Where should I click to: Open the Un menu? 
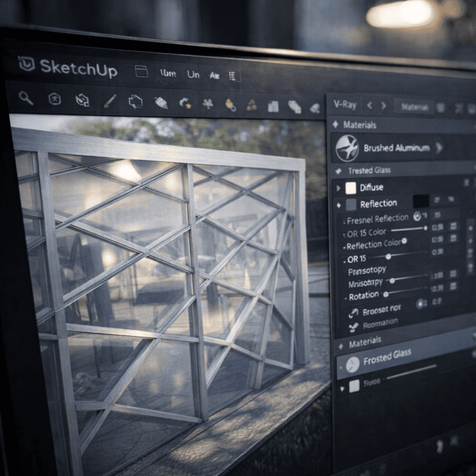(193, 74)
